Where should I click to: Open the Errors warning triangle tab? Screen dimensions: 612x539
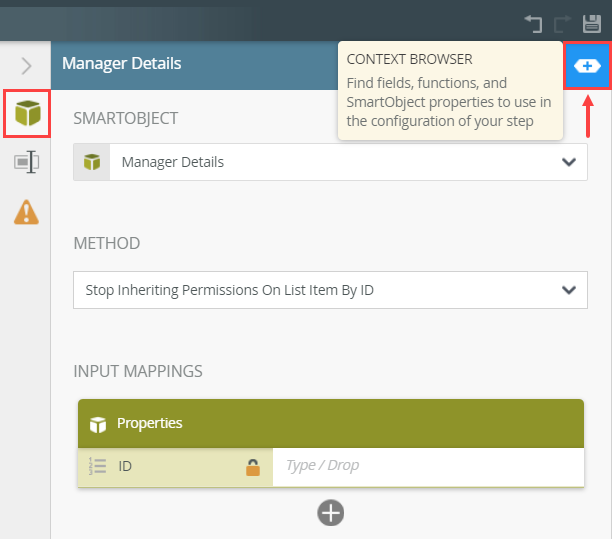27,211
